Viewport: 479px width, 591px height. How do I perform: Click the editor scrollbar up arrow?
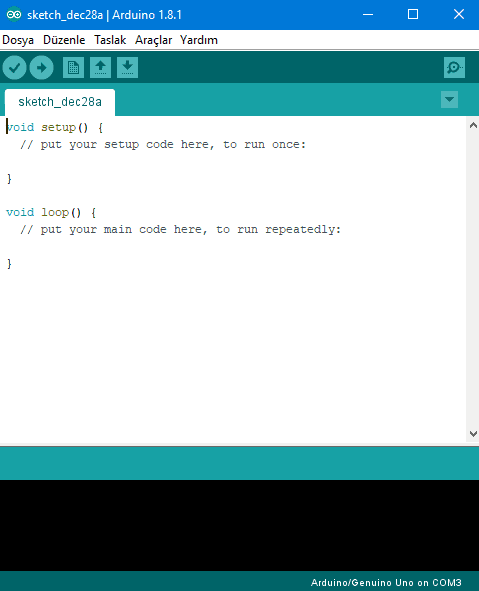[x=473, y=125]
